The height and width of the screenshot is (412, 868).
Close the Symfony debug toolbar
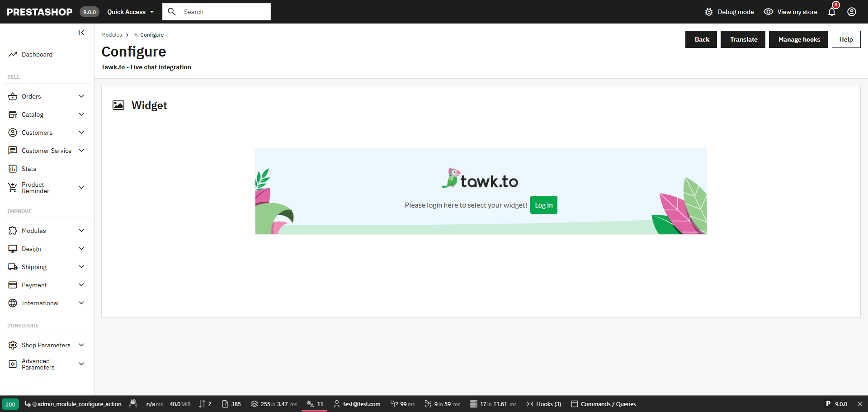point(860,404)
